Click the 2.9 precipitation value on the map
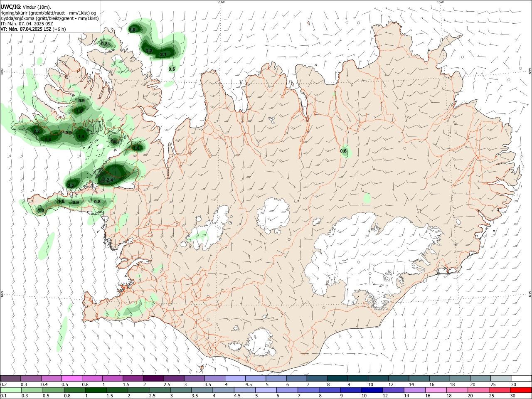 tap(133, 30)
